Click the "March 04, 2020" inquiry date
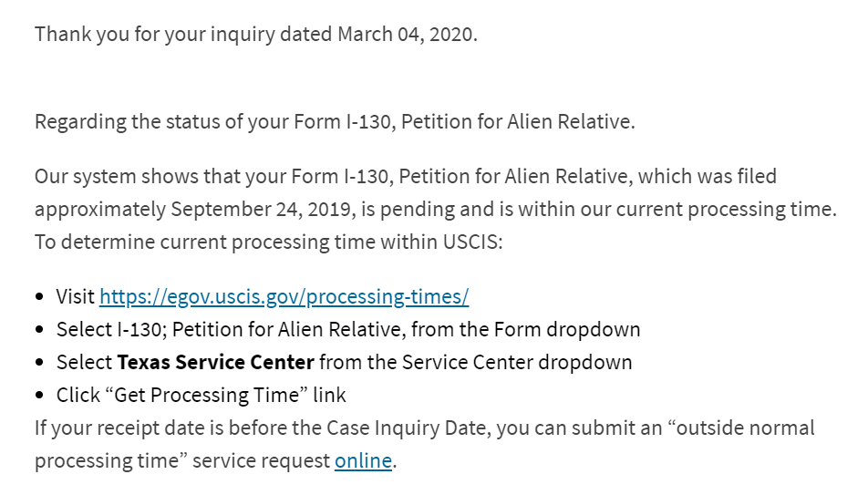Viewport: 868px width, 495px height. coord(405,35)
